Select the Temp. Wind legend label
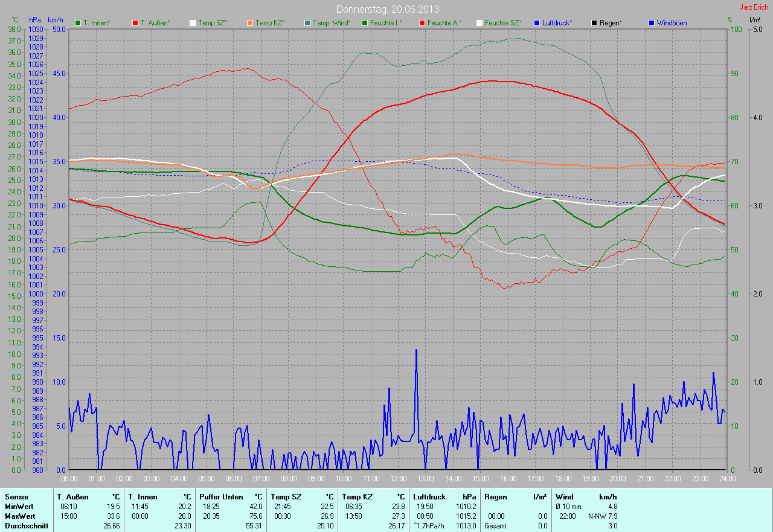The height and width of the screenshot is (532, 773). tap(331, 23)
